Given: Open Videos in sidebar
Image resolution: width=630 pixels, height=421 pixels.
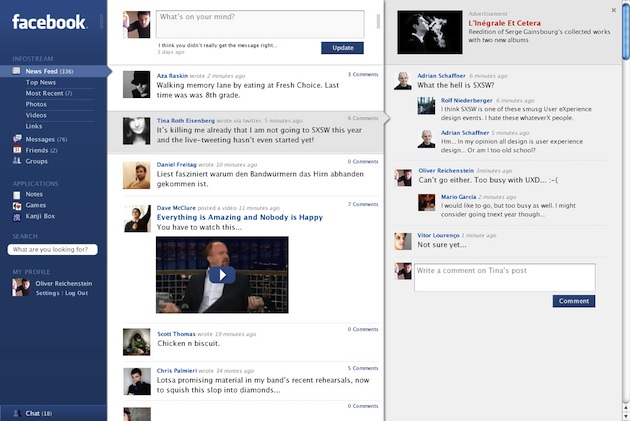Looking at the screenshot, I should click(x=36, y=115).
